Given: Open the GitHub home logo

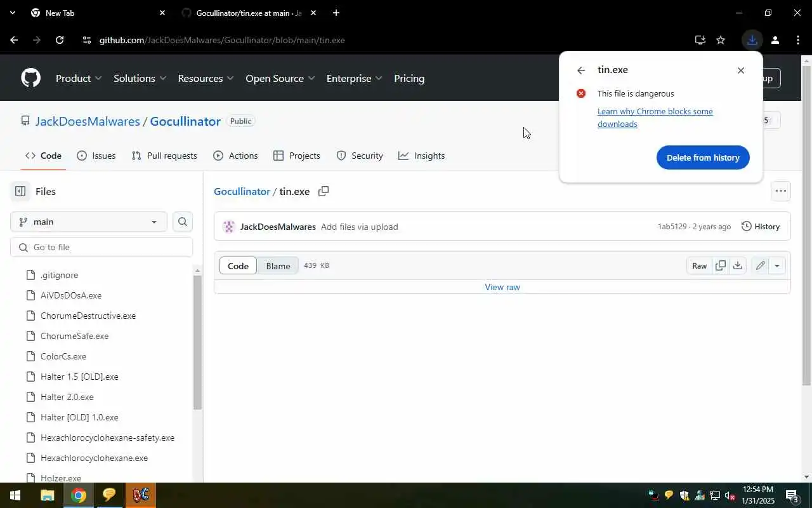Looking at the screenshot, I should tap(30, 78).
